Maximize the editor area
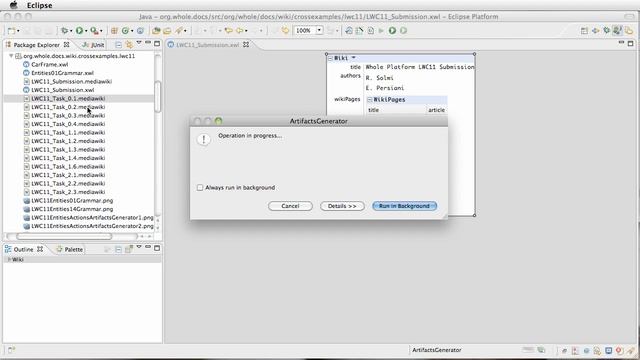 coord(630,43)
